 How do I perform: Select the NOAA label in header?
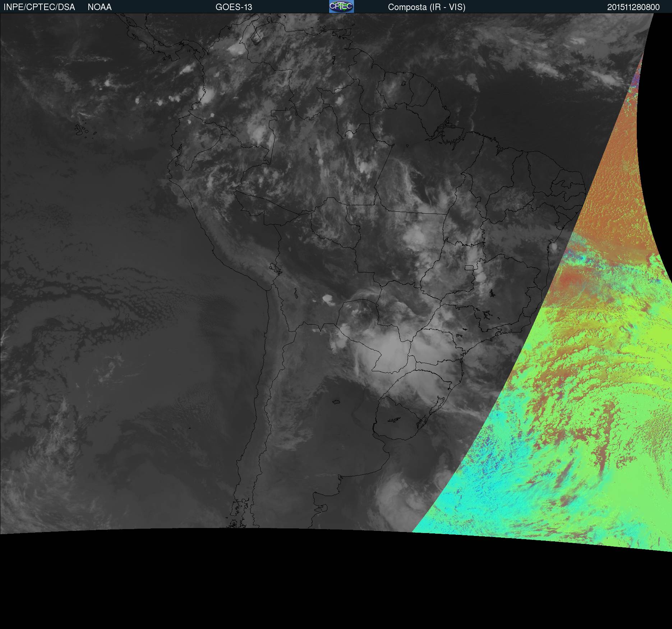[100, 7]
